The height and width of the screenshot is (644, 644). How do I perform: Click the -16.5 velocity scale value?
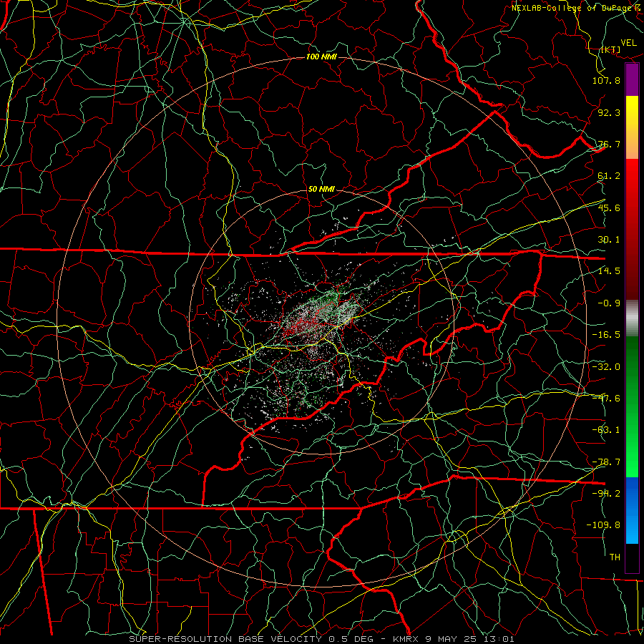pyautogui.click(x=606, y=335)
